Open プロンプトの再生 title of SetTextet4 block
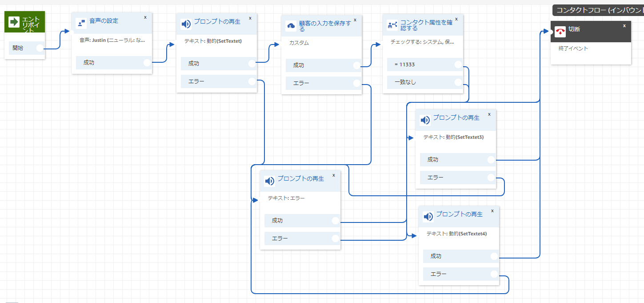 (x=460, y=214)
